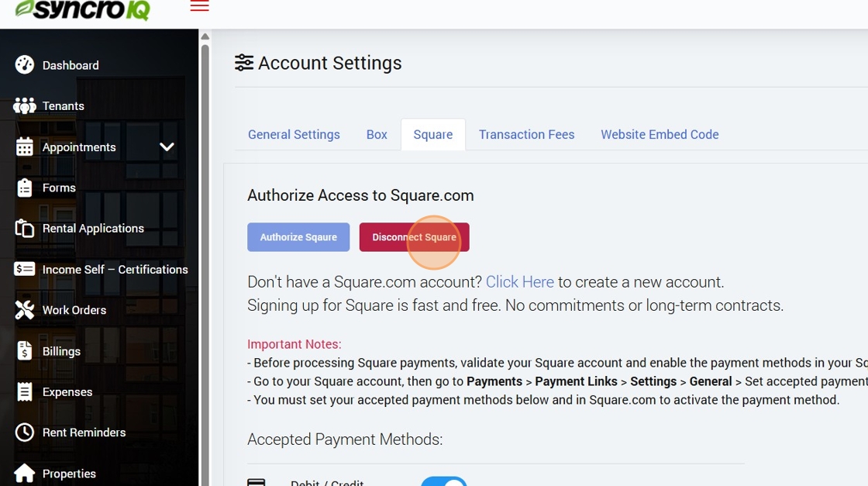868x486 pixels.
Task: Toggle the Debit / Credit switch
Action: (x=444, y=481)
